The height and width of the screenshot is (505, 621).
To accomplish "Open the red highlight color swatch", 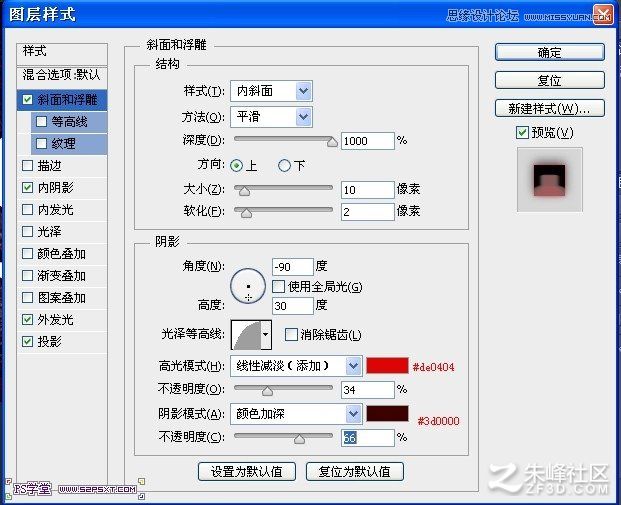I will coord(387,365).
